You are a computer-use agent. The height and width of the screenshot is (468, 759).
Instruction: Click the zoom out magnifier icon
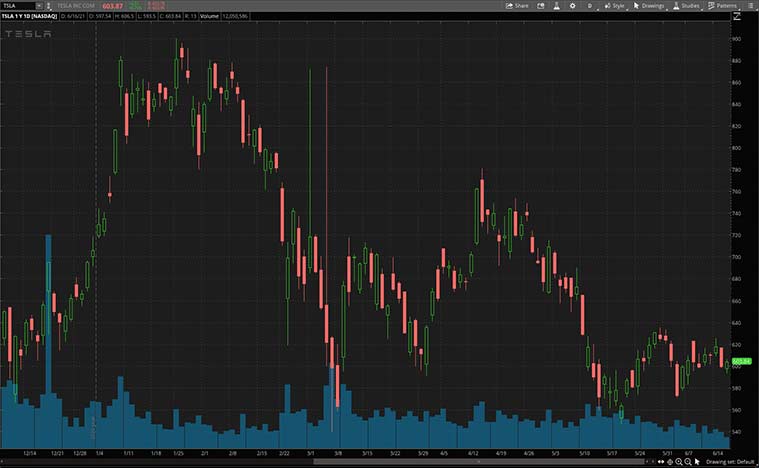[x=688, y=462]
